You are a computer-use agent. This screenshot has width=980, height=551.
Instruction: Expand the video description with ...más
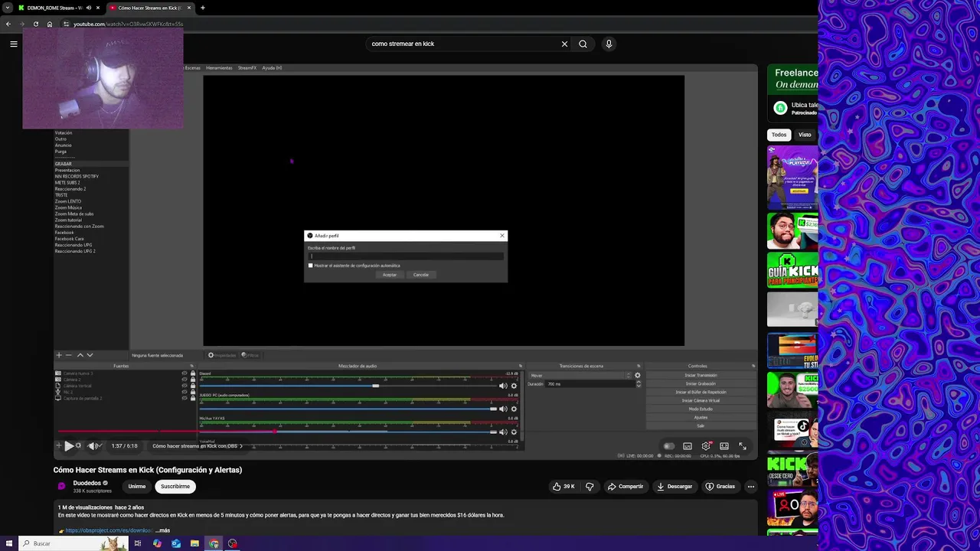162,530
